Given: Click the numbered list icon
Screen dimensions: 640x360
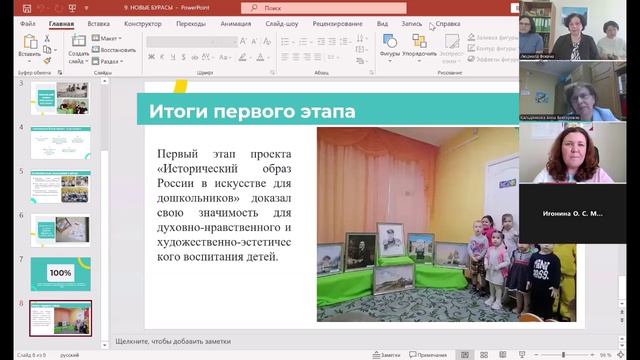Looking at the screenshot, I should click(x=303, y=42).
